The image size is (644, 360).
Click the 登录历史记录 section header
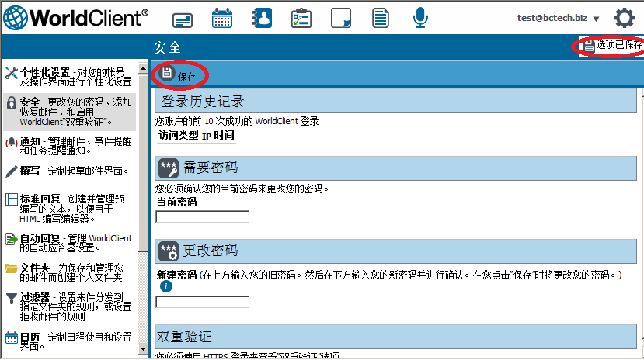(x=396, y=102)
